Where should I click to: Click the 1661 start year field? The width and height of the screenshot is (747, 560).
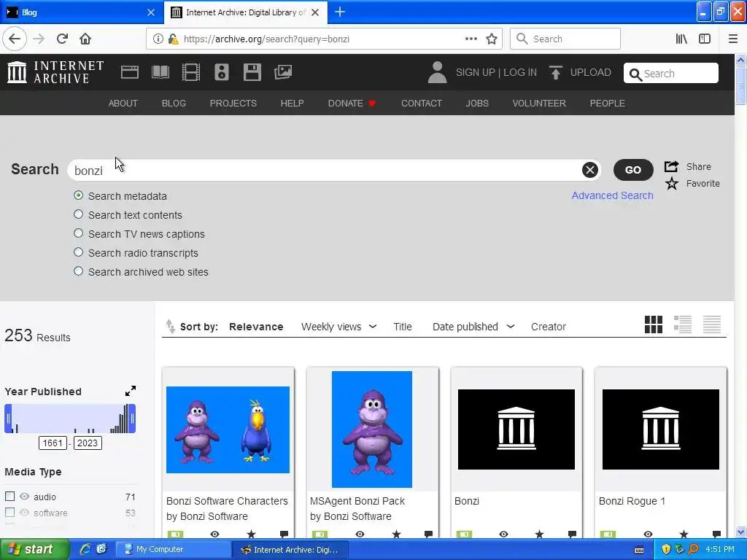(53, 443)
